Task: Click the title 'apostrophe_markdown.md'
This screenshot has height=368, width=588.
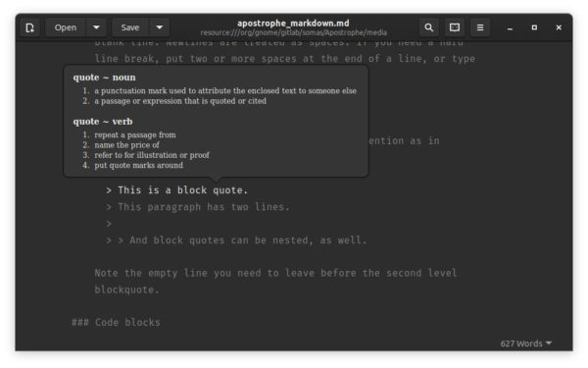Action: (293, 24)
